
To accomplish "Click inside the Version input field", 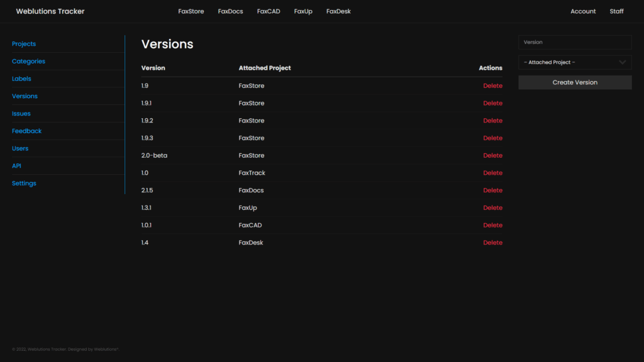I will click(574, 42).
